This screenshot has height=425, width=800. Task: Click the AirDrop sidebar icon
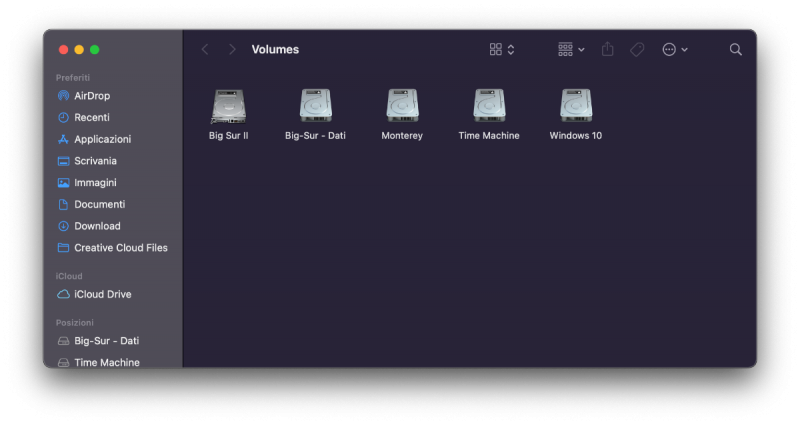point(63,96)
